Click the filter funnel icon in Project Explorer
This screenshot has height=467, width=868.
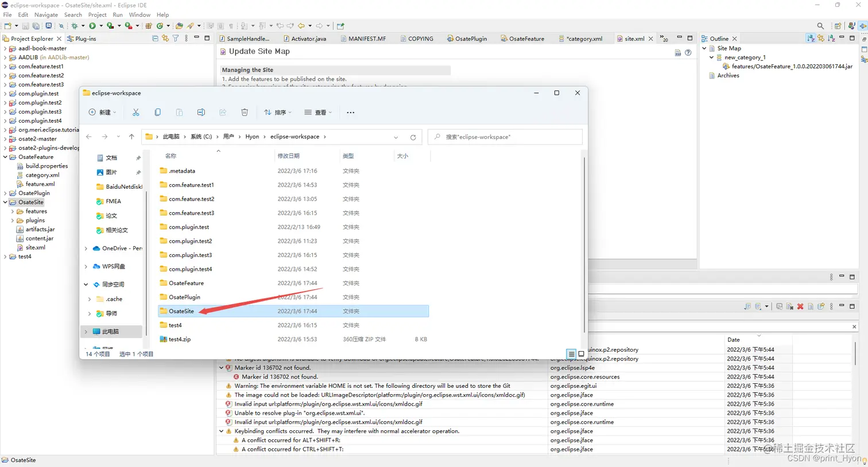point(176,38)
